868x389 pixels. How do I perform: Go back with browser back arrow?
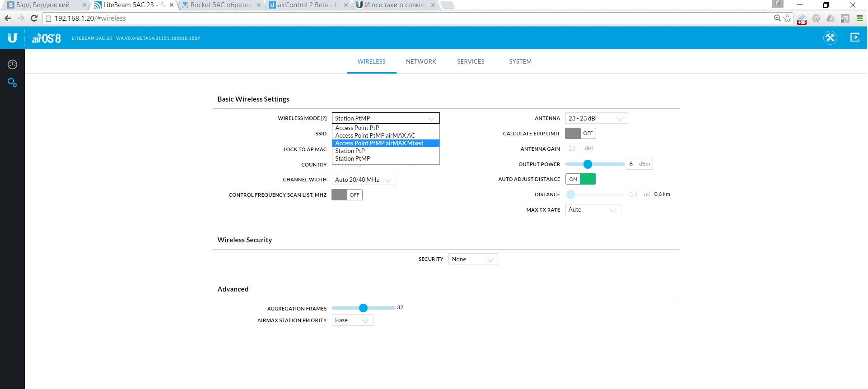click(8, 18)
